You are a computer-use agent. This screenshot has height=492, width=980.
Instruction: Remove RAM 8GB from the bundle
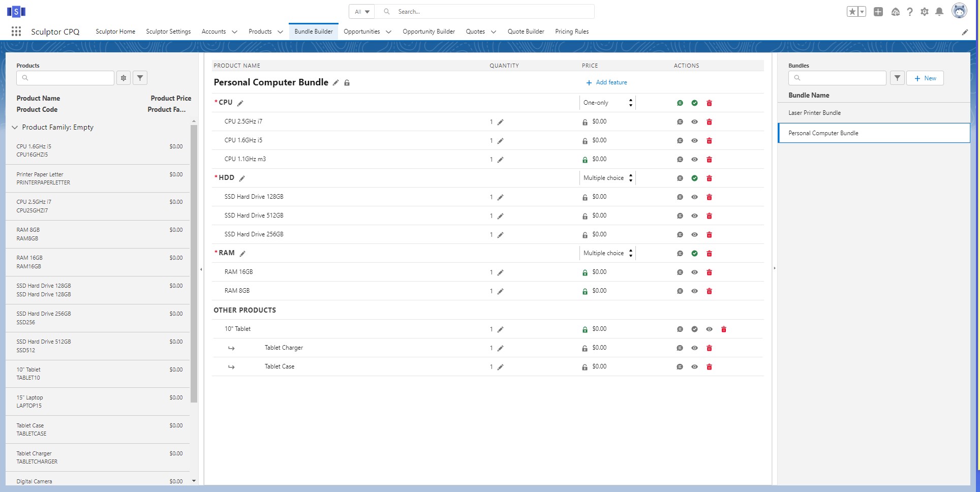coord(709,291)
